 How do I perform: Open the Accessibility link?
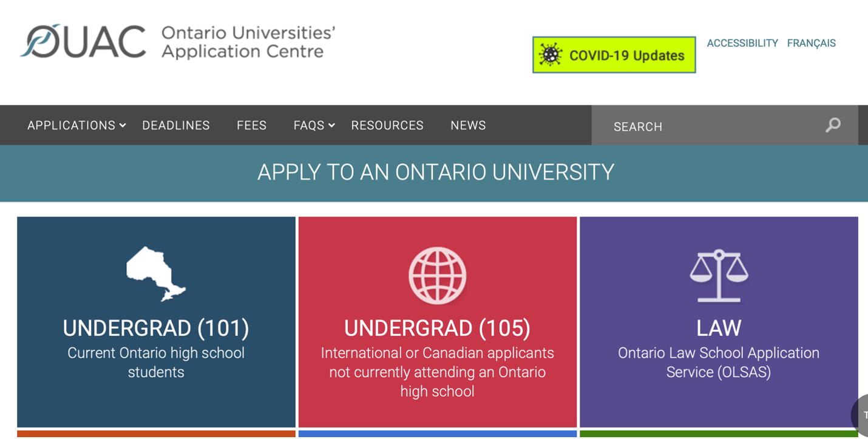(742, 43)
